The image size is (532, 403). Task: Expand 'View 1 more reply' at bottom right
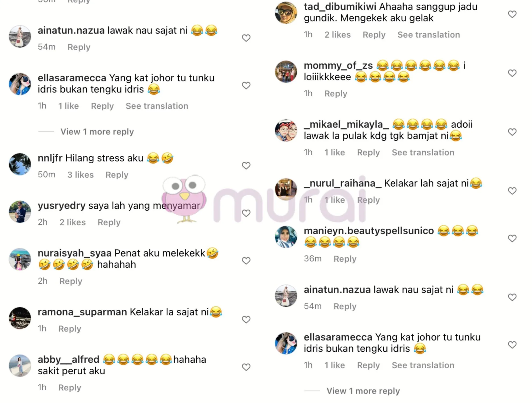[x=363, y=391]
